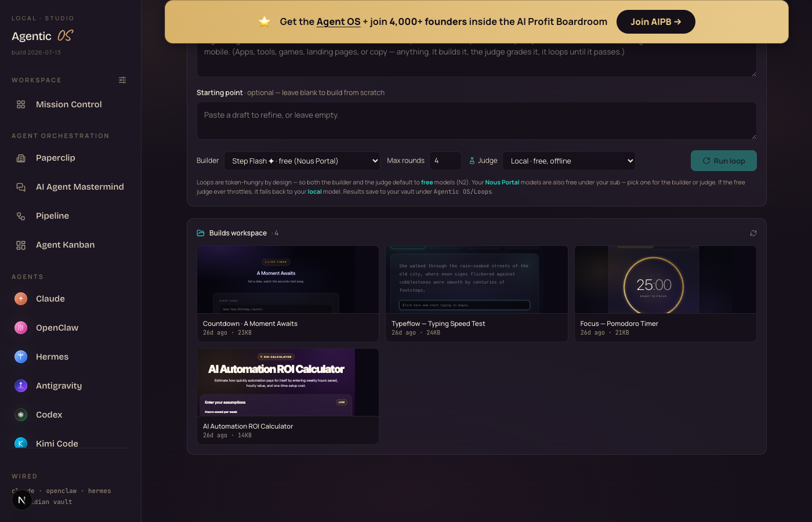Click the Join AIPB button
The image size is (812, 522).
656,21
